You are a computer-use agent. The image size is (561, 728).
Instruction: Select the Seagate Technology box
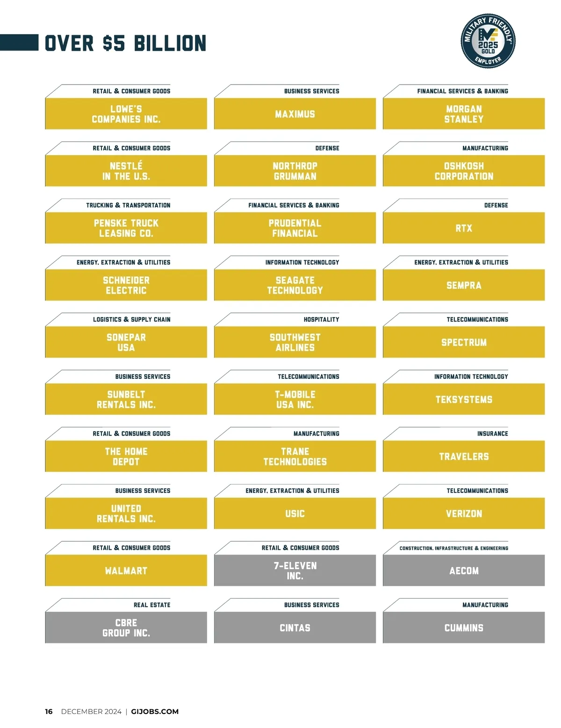(295, 285)
